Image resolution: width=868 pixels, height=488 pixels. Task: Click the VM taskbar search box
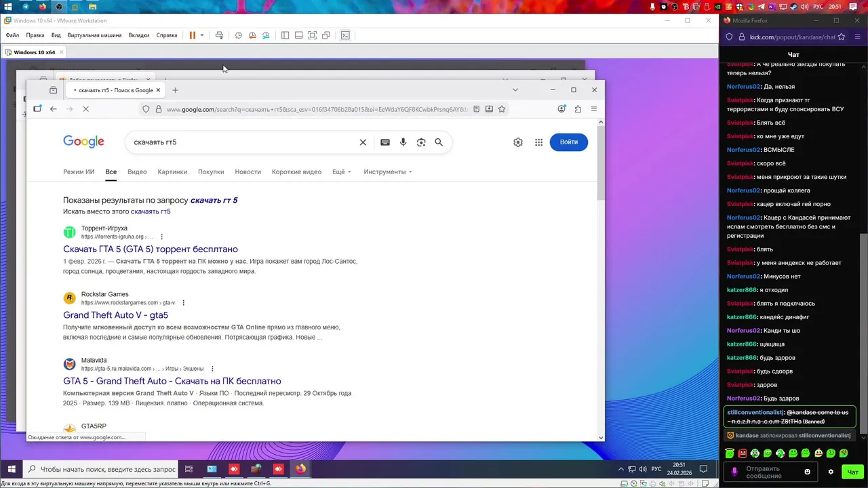click(x=101, y=468)
